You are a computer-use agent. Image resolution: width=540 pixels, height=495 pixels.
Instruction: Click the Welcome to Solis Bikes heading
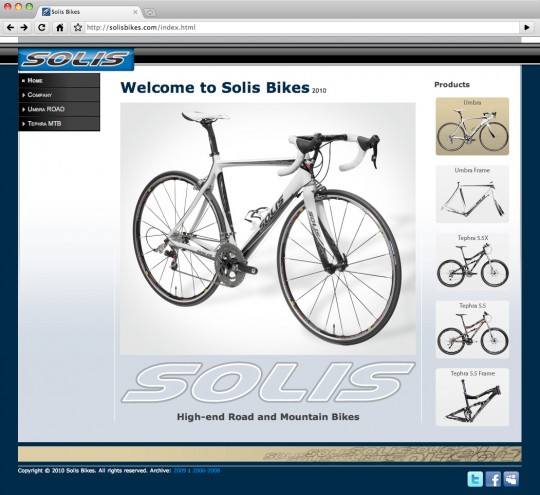point(215,87)
